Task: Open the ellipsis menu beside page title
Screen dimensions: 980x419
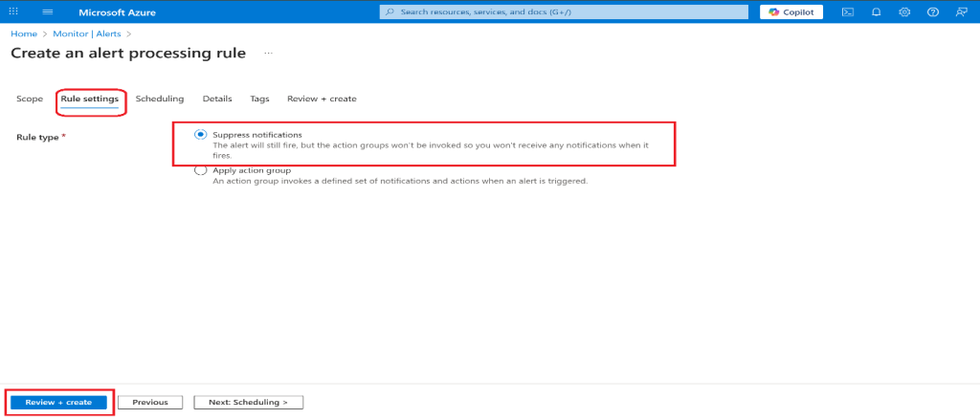Action: tap(269, 54)
